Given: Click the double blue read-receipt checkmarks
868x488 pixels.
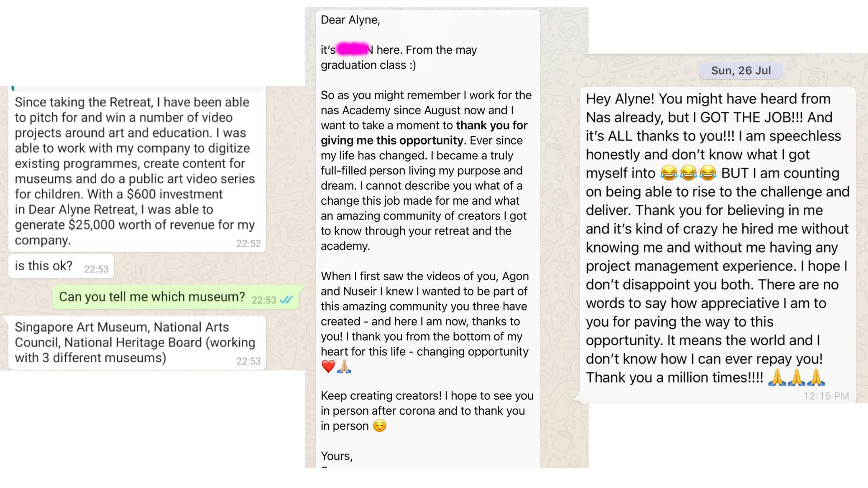Looking at the screenshot, I should tap(286, 300).
